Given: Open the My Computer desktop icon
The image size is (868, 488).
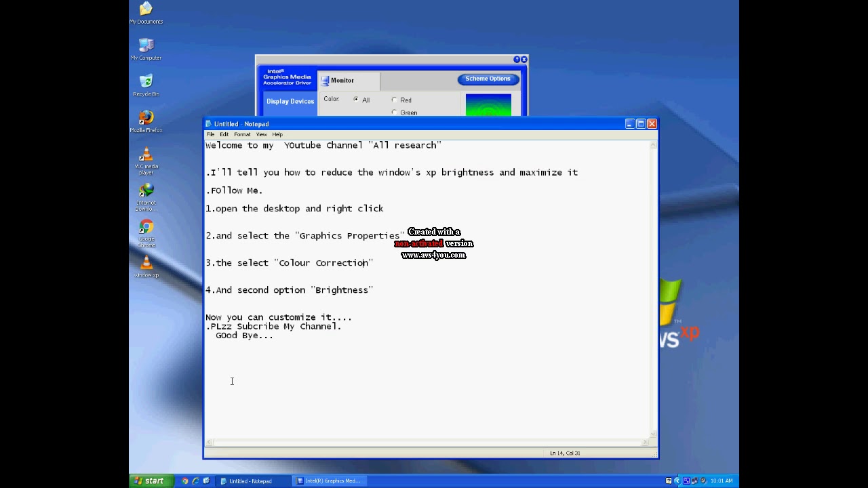Looking at the screenshot, I should [146, 49].
